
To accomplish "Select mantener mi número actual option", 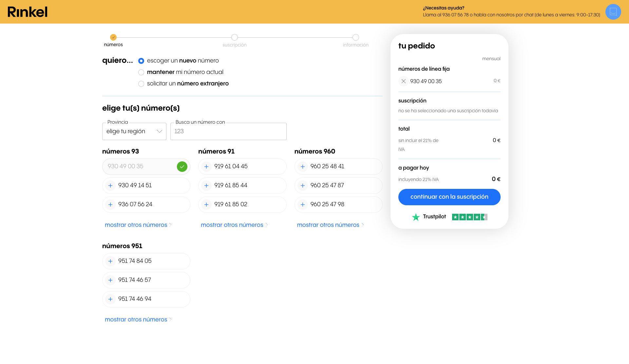I will click(x=141, y=72).
